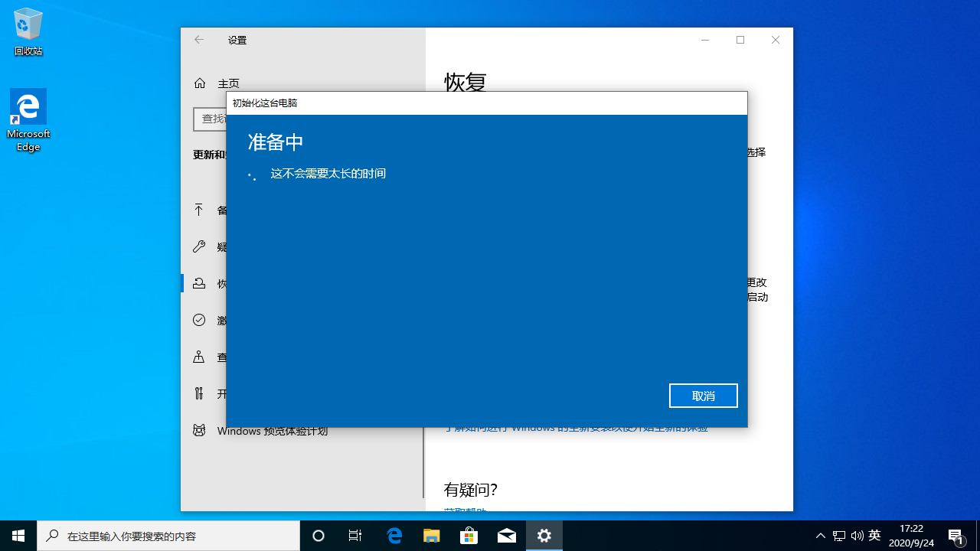
Task: Switch input language via 英 indicator
Action: click(875, 535)
